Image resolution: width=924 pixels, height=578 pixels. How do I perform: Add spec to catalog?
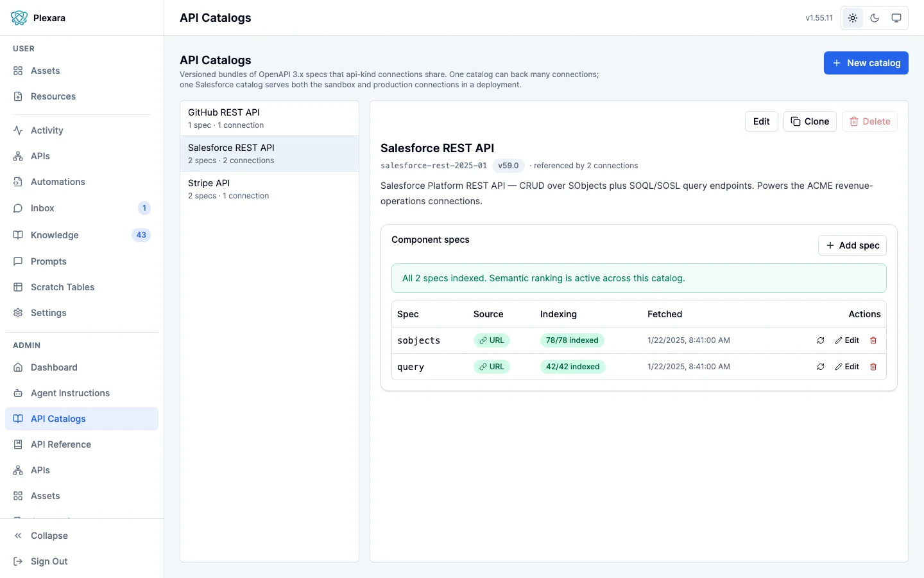(x=852, y=245)
